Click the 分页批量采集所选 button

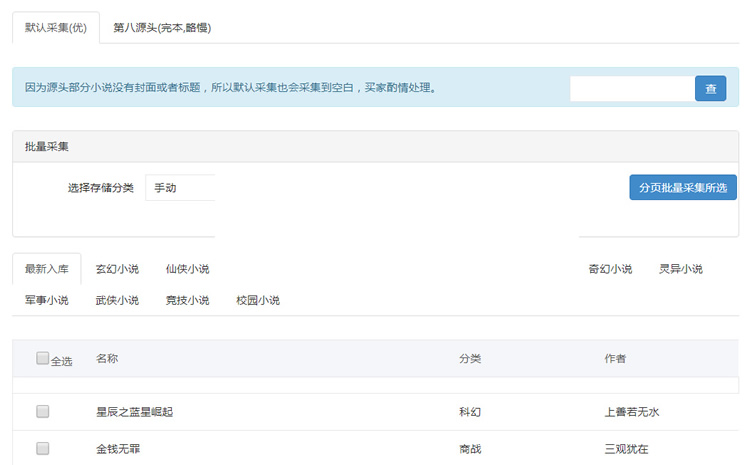pos(682,188)
